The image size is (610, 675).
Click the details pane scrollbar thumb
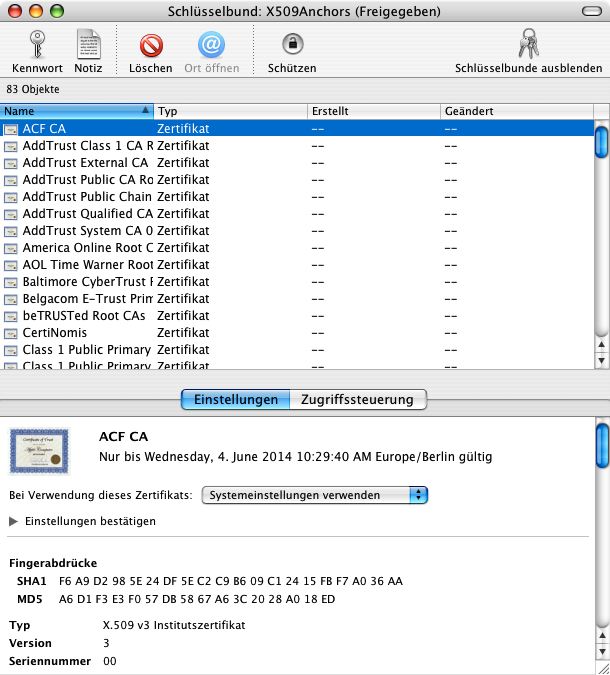point(601,445)
